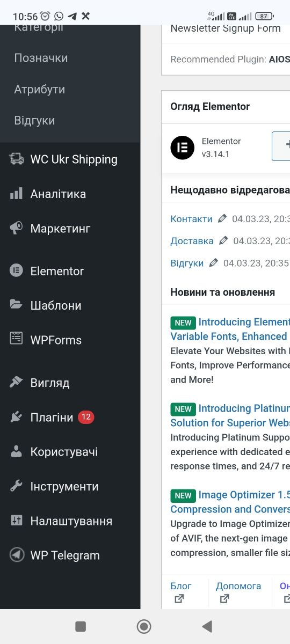Viewport: 290px width, 644px height.
Task: Tap the pencil icon next to Доставка
Action: [223, 241]
